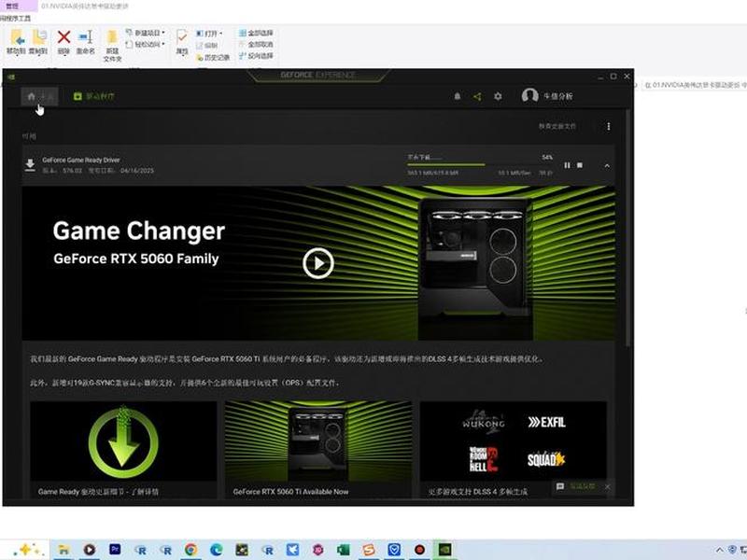Click the SQUAD game logo

(546, 459)
